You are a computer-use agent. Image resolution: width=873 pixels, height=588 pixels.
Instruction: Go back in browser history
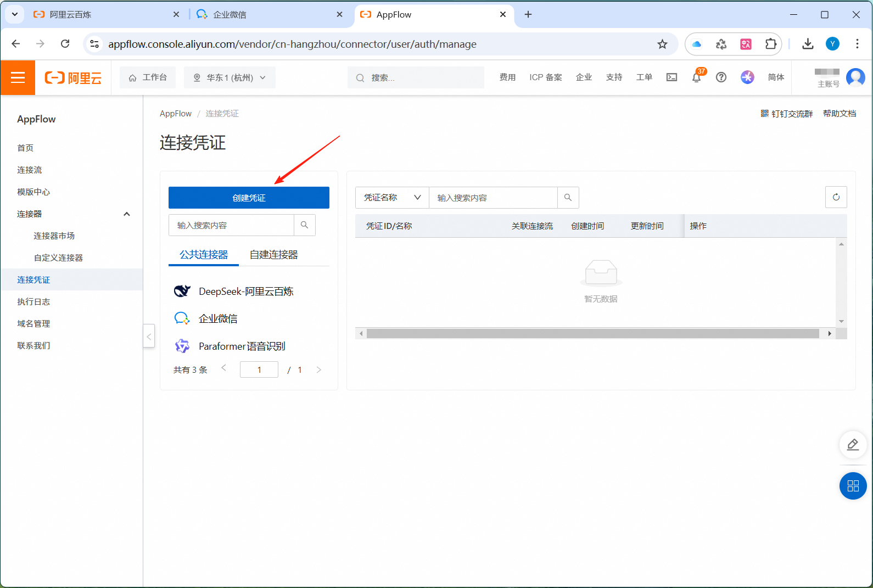pos(16,44)
